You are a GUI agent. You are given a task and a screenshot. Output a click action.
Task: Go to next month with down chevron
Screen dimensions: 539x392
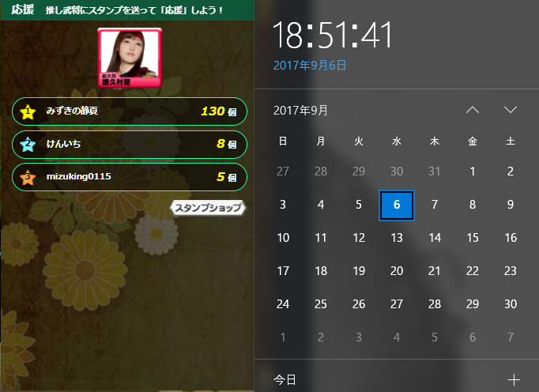510,110
